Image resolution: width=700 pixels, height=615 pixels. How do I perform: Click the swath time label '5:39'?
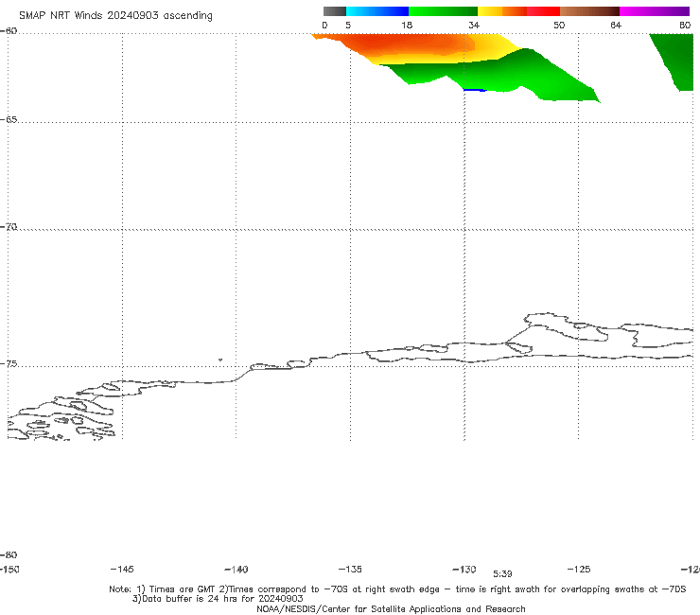coord(502,574)
